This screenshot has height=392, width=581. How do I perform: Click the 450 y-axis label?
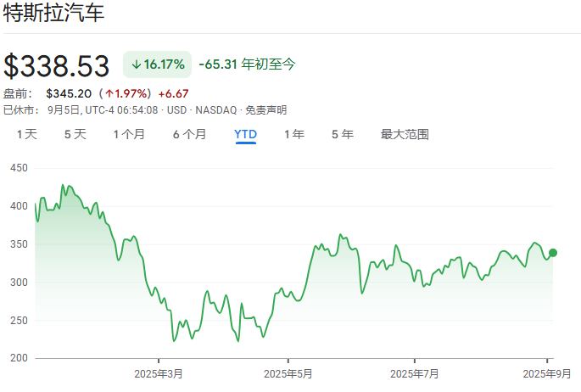(x=19, y=168)
